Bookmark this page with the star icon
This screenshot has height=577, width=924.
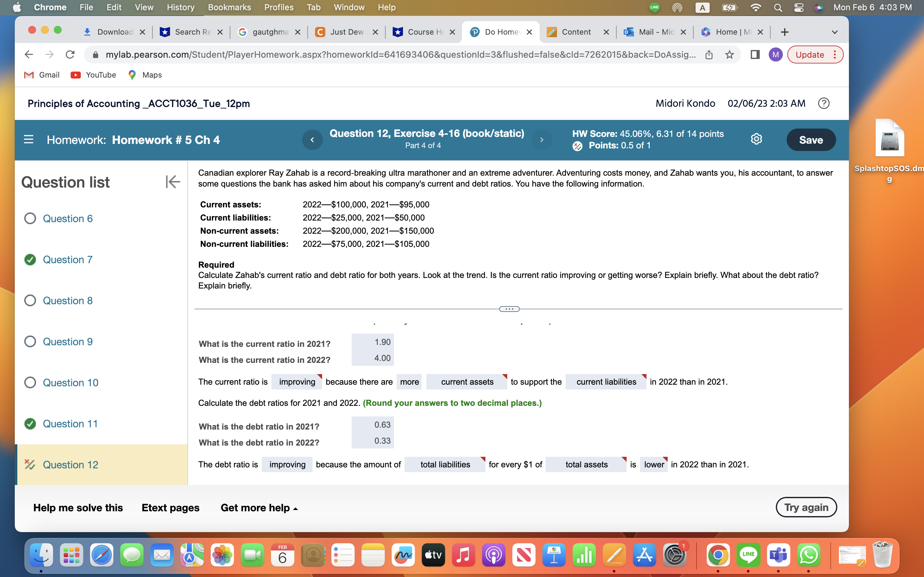pos(730,54)
